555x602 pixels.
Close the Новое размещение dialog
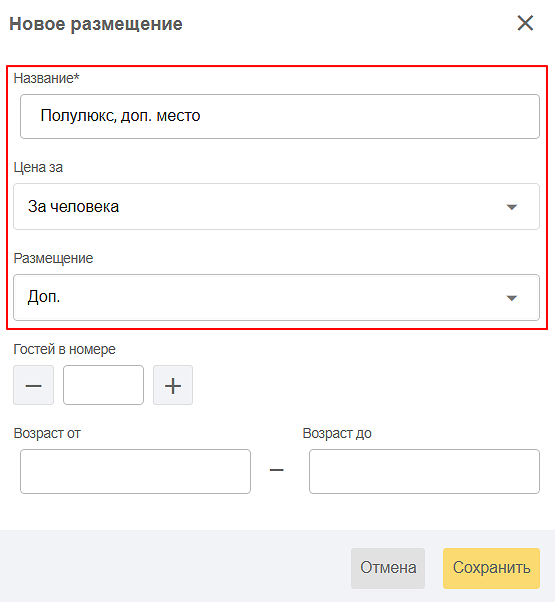click(x=525, y=23)
